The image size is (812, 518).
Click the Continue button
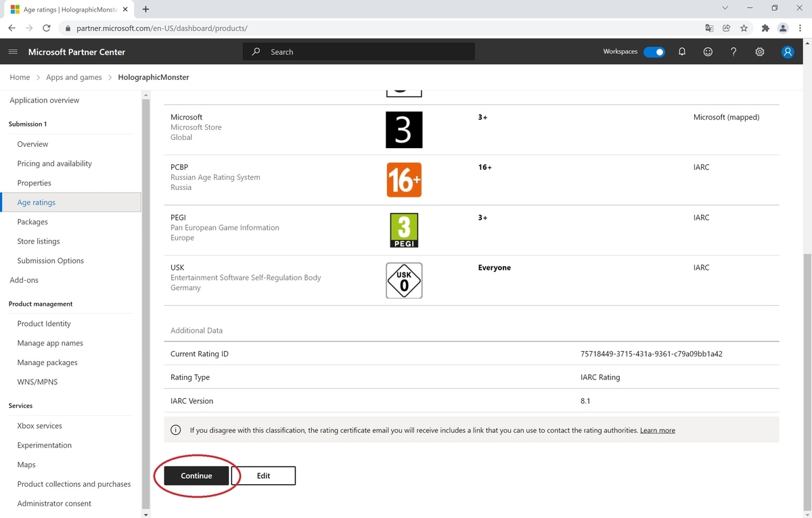[196, 476]
